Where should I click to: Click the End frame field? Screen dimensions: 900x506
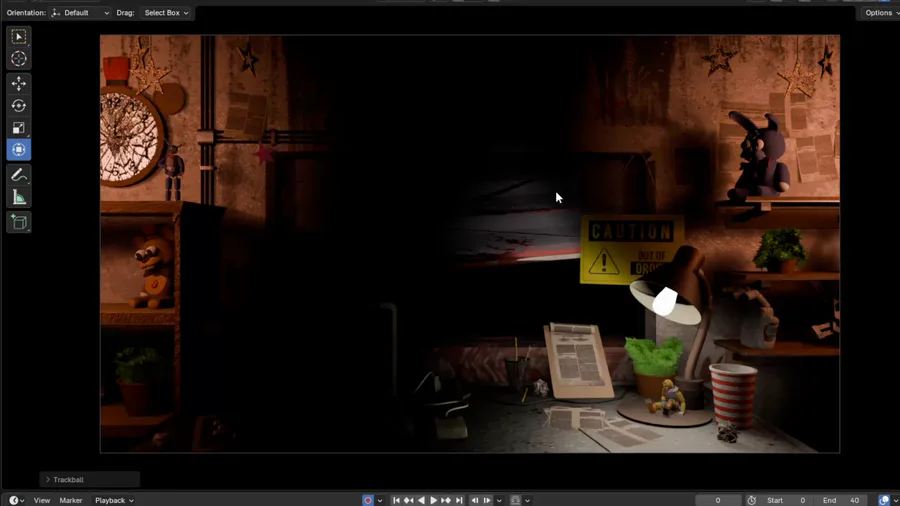coord(841,500)
